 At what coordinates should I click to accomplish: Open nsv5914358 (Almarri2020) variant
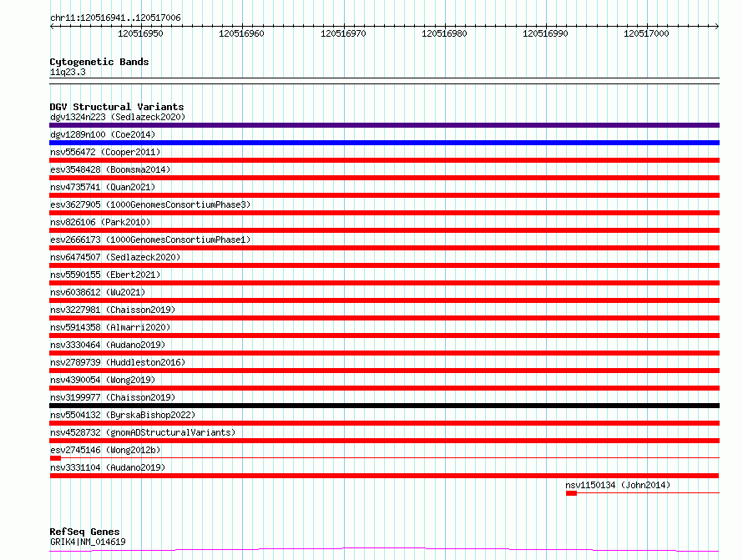tap(110, 327)
